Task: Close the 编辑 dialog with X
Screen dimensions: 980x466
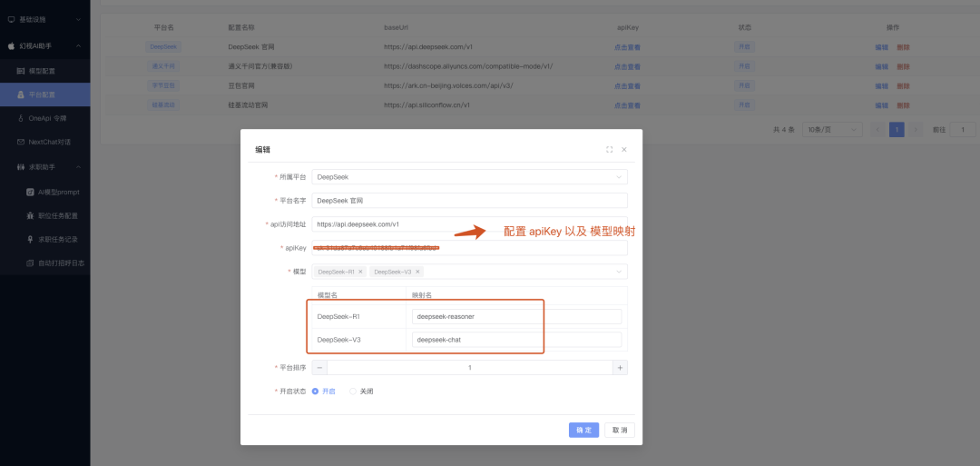Action: click(x=623, y=150)
